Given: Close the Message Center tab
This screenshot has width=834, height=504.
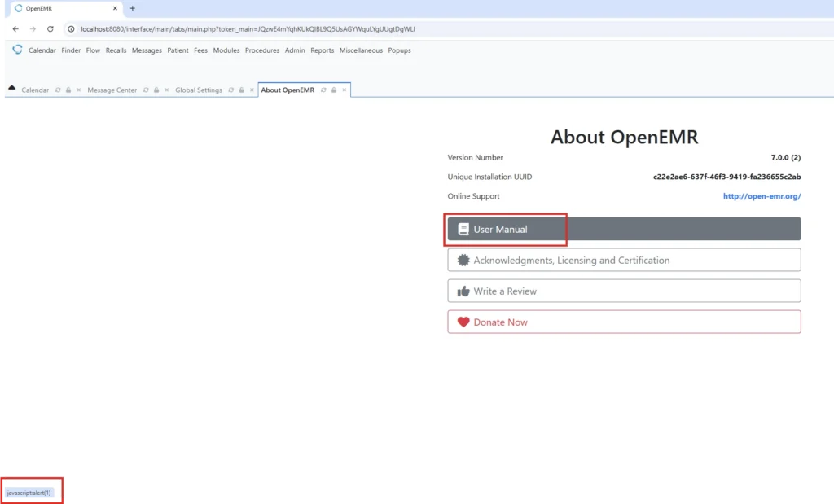Looking at the screenshot, I should [x=166, y=90].
